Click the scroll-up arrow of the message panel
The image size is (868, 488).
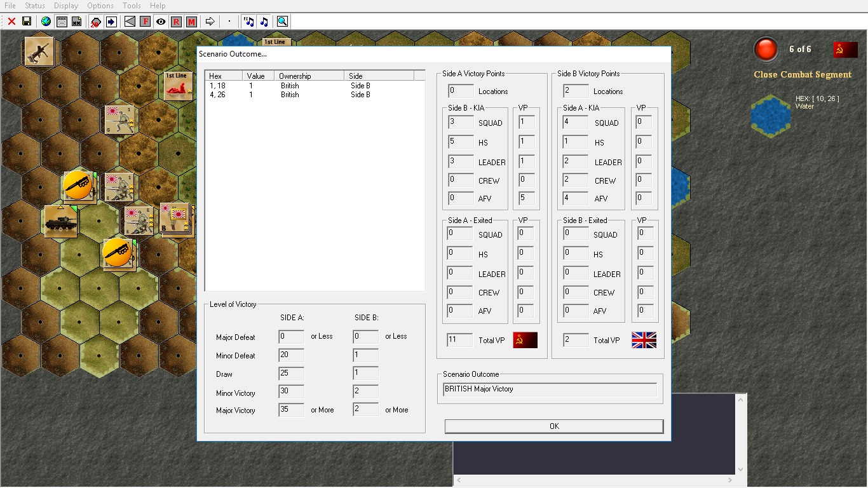point(741,399)
